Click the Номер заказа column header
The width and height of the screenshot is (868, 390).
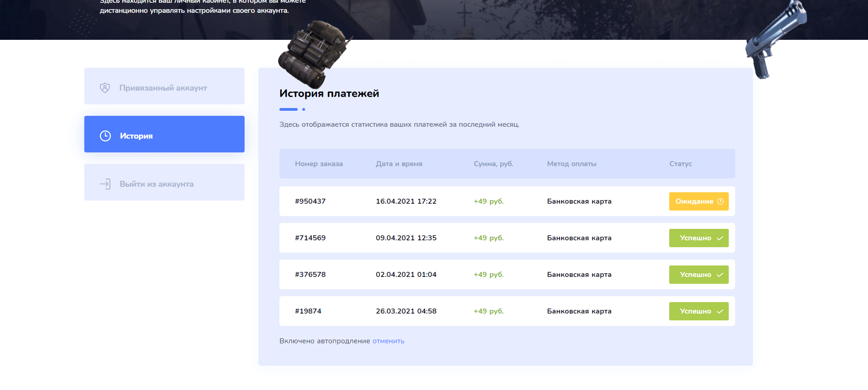click(319, 164)
